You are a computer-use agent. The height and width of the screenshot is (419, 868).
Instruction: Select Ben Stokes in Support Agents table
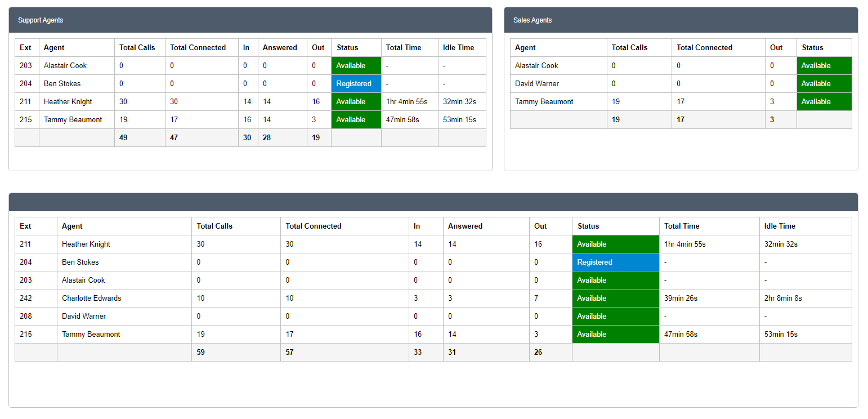point(62,84)
